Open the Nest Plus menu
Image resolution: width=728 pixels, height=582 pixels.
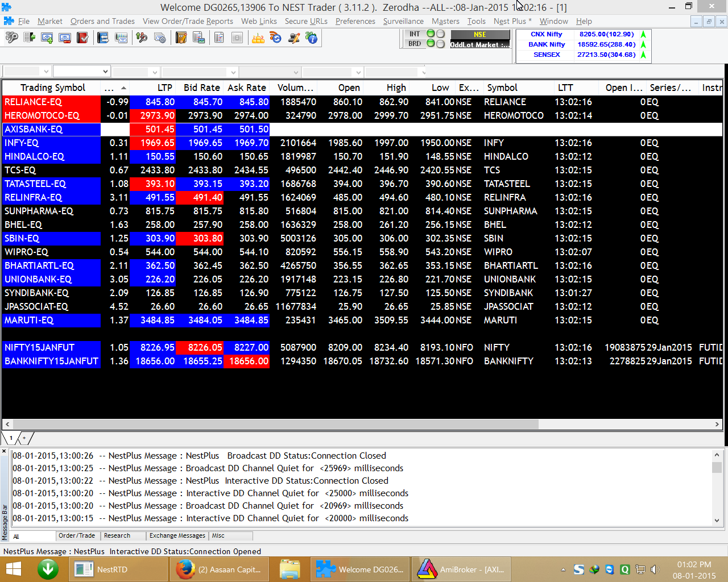[512, 21]
